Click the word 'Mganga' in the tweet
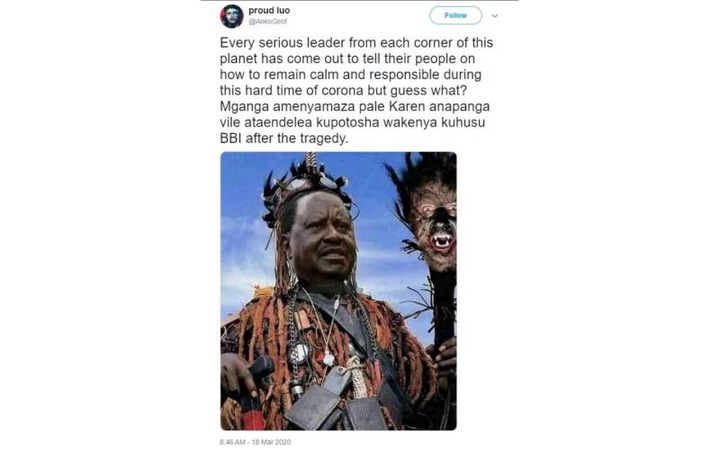Screen dimensions: 720x450 [244, 107]
